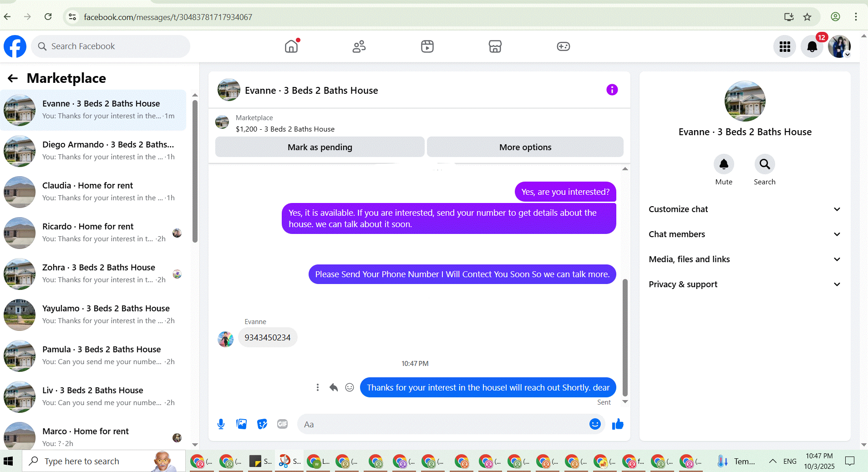
Task: Open the Facebook Home feed icon
Action: coord(291,46)
